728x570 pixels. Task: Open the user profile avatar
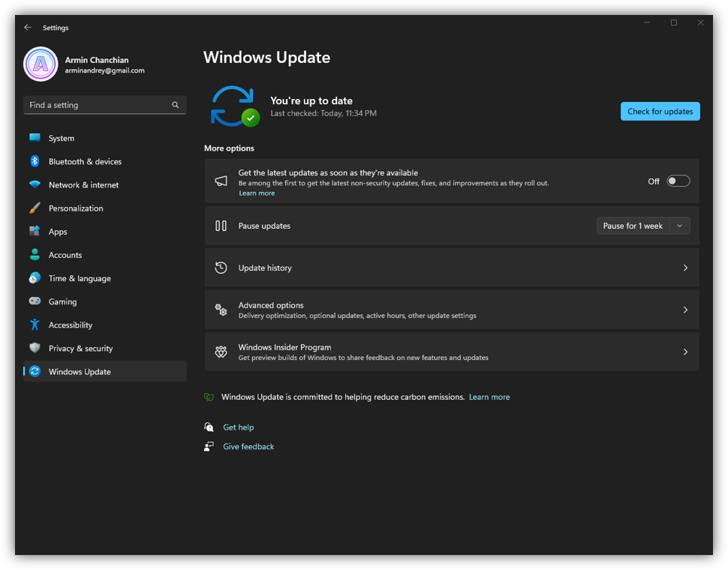click(x=41, y=64)
